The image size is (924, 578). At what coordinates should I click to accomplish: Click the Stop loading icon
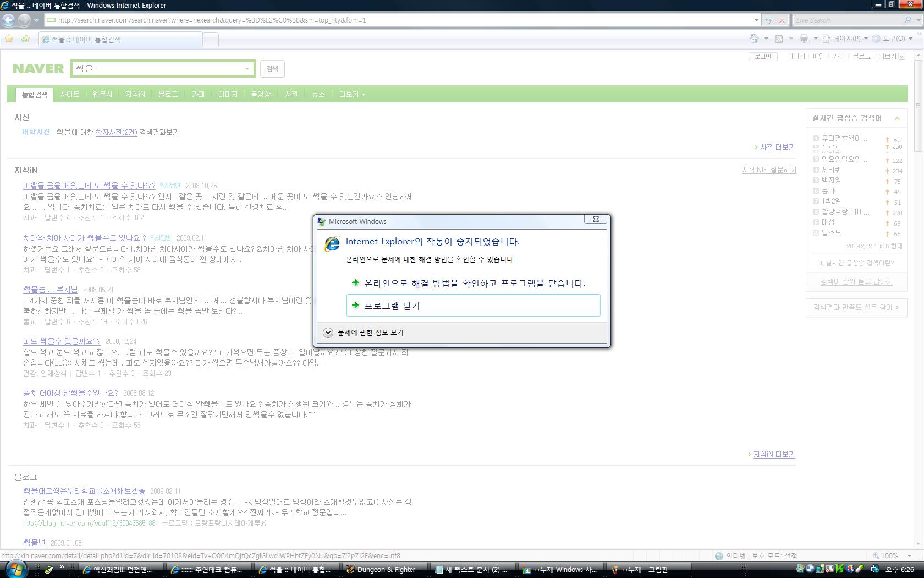(782, 20)
